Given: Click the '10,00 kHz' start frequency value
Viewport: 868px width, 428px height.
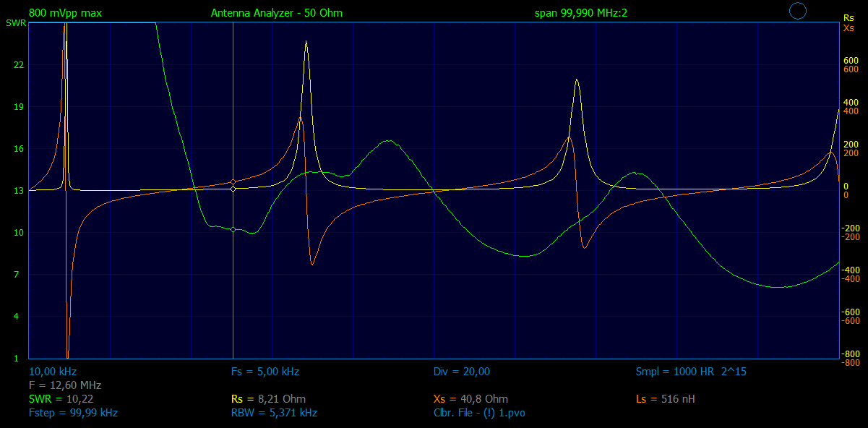Looking at the screenshot, I should pos(53,372).
